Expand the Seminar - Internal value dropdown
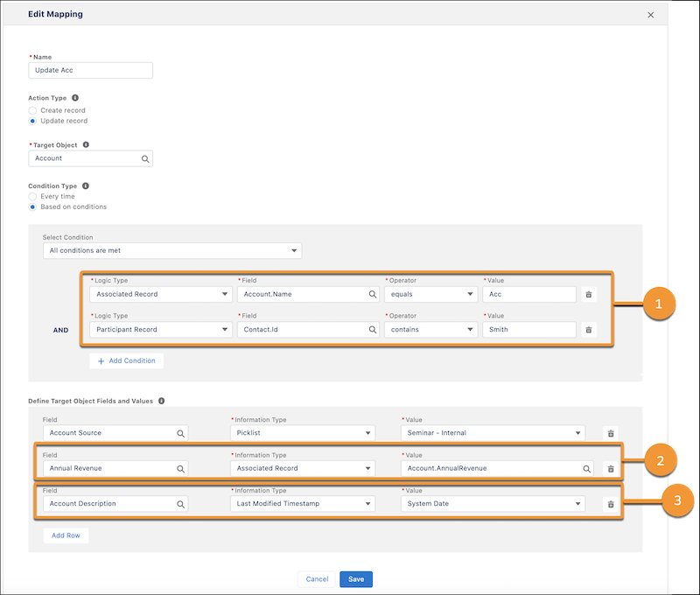 coord(493,433)
